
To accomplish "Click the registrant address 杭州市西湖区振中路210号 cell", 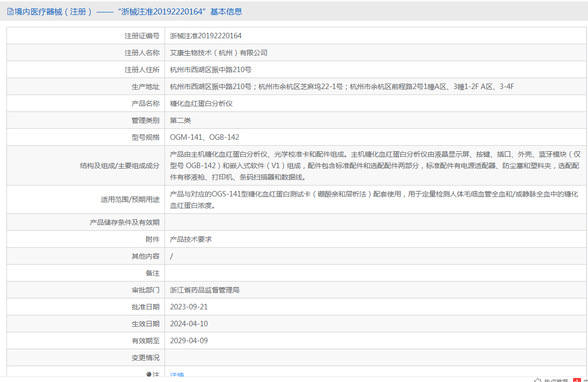I will [211, 70].
